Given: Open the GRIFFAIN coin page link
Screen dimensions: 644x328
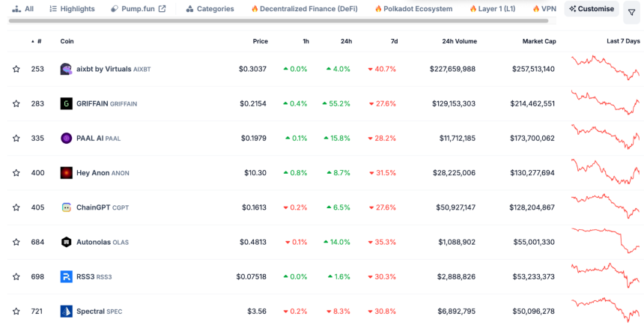Looking at the screenshot, I should coord(107,103).
